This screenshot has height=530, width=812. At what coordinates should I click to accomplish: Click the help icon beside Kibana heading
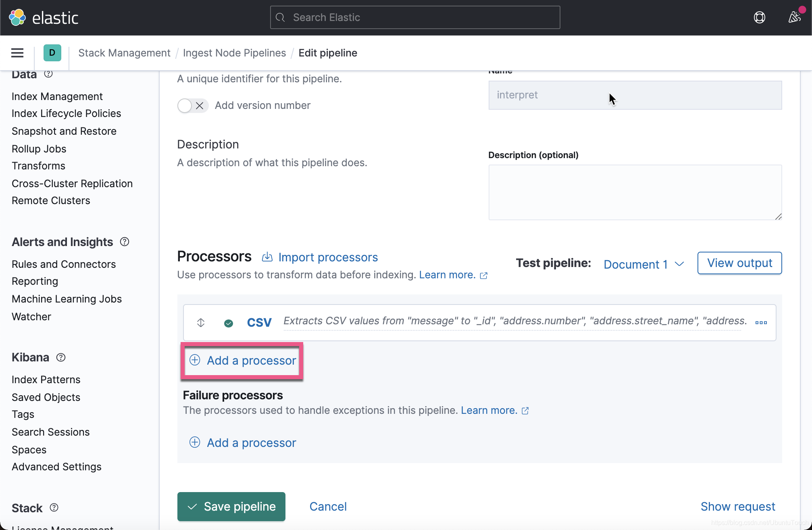(61, 357)
